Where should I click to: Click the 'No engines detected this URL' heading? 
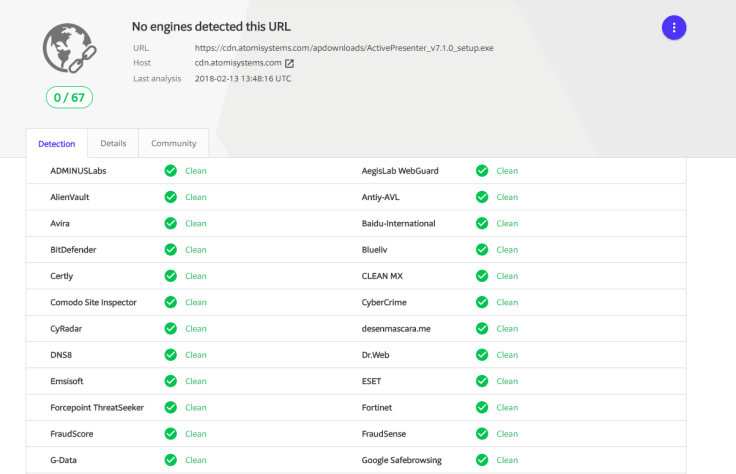click(211, 27)
